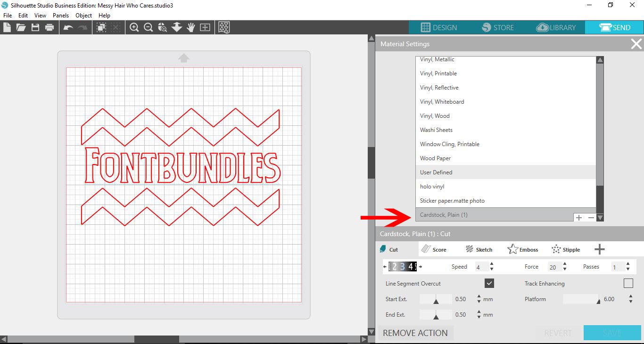644x344 pixels.
Task: Add a new action with large plus
Action: pyautogui.click(x=600, y=249)
